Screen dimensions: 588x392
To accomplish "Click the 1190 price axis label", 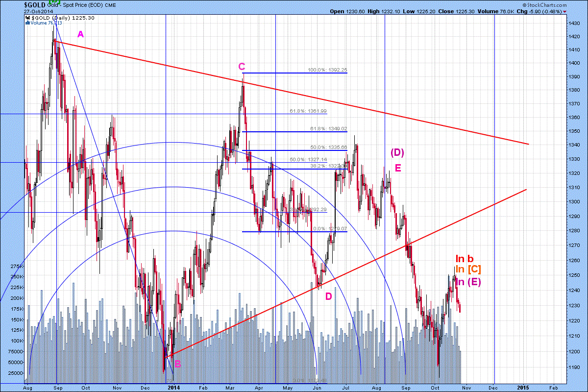I will coord(574,367).
